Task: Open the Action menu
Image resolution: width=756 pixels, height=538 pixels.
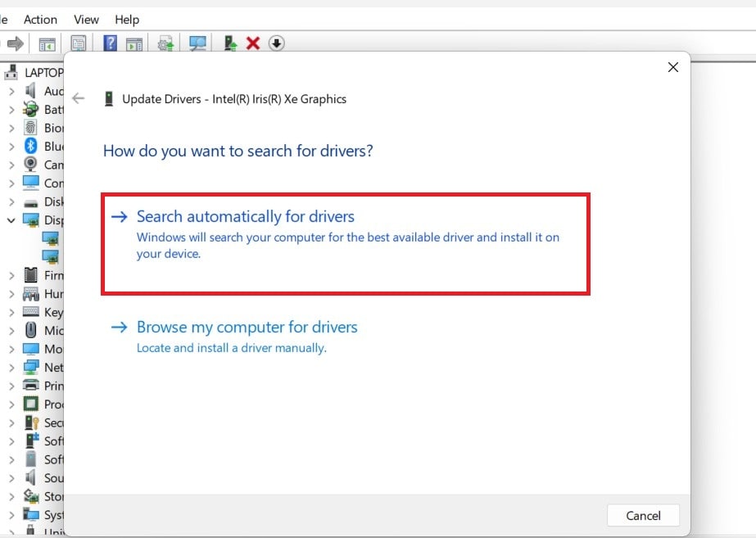Action: pos(40,20)
